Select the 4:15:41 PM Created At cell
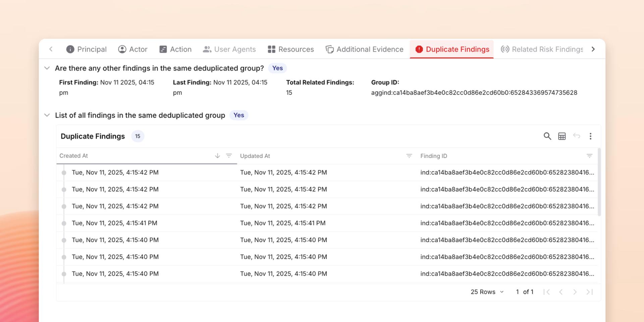The width and height of the screenshot is (644, 322). pos(114,223)
